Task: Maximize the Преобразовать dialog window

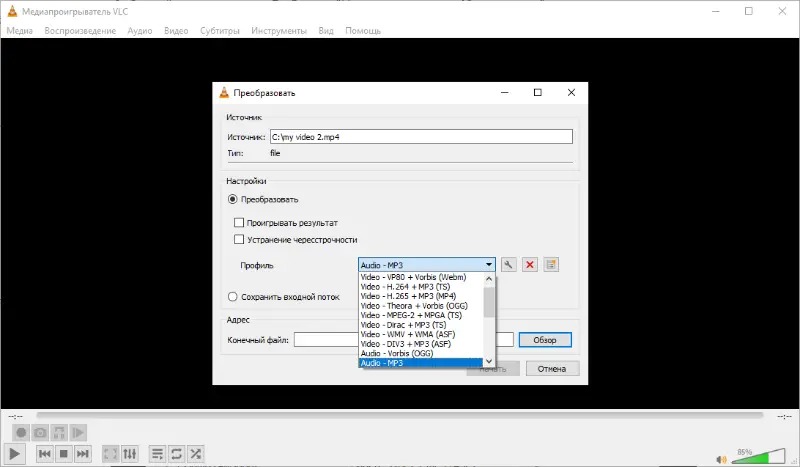Action: click(537, 92)
